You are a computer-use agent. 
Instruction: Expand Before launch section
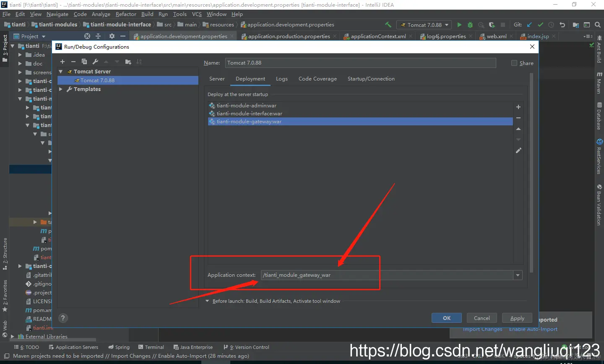(207, 301)
